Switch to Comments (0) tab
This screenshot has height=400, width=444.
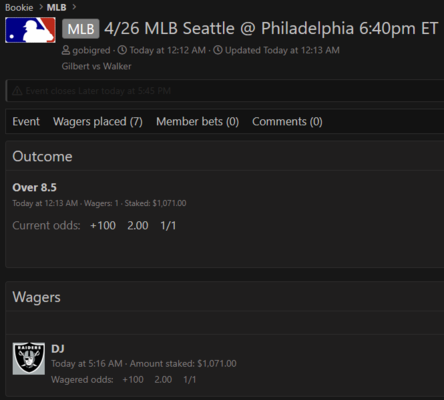287,122
